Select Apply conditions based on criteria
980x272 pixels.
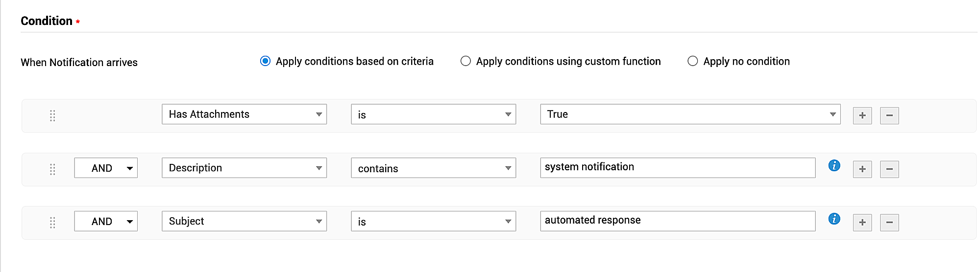point(265,61)
